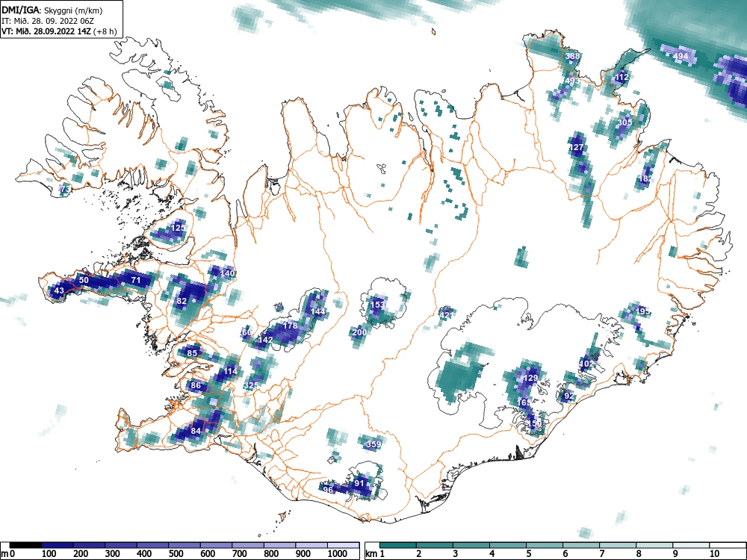Pick the black 0–100 m legend swatch
Screen dimensions: 747x560
click(25, 545)
